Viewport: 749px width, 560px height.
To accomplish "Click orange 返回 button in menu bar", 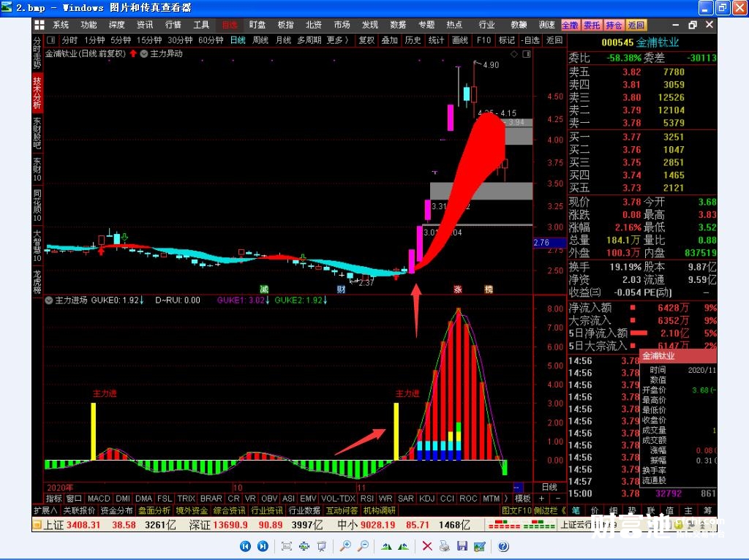I will click(636, 25).
